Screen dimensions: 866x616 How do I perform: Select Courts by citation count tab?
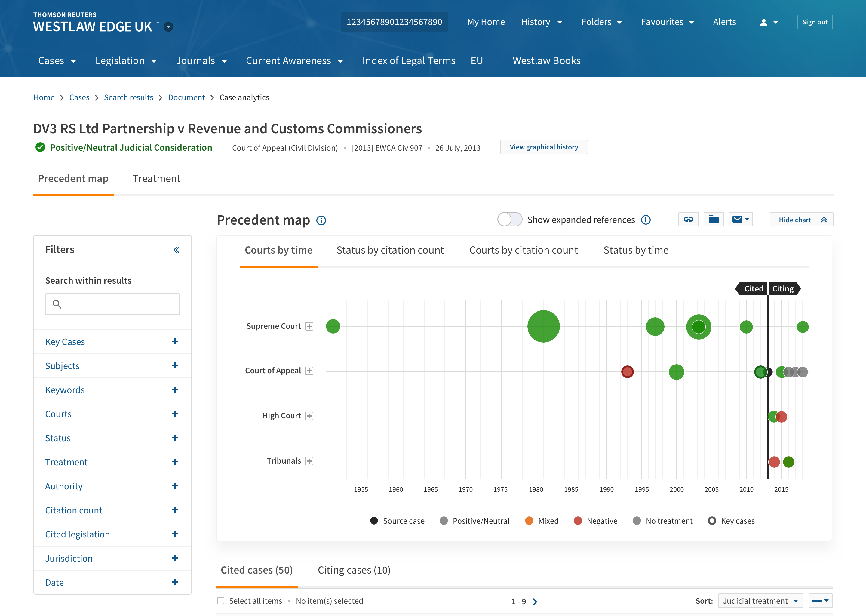pyautogui.click(x=523, y=250)
